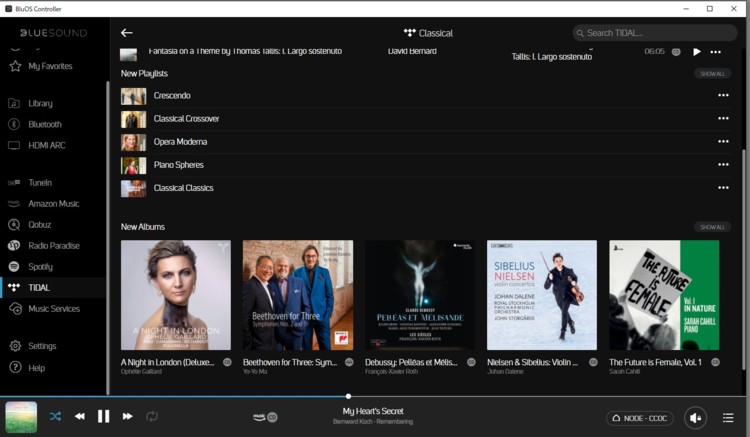Open Classical Classics playlist
Viewport: 750px width, 437px height.
coord(183,188)
